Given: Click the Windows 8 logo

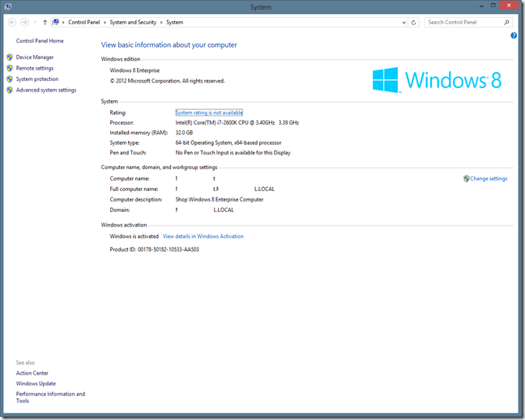Looking at the screenshot, I should pyautogui.click(x=437, y=80).
